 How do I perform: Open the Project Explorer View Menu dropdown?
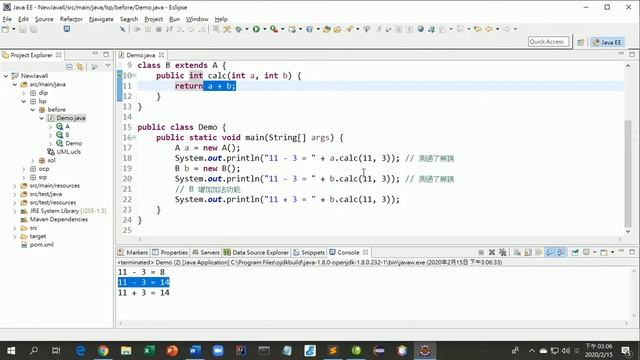click(x=108, y=66)
